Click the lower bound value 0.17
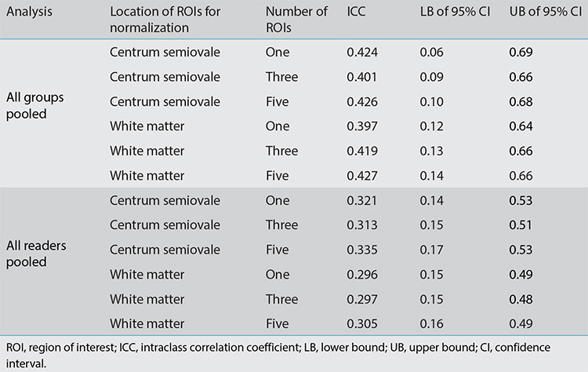 pos(430,250)
